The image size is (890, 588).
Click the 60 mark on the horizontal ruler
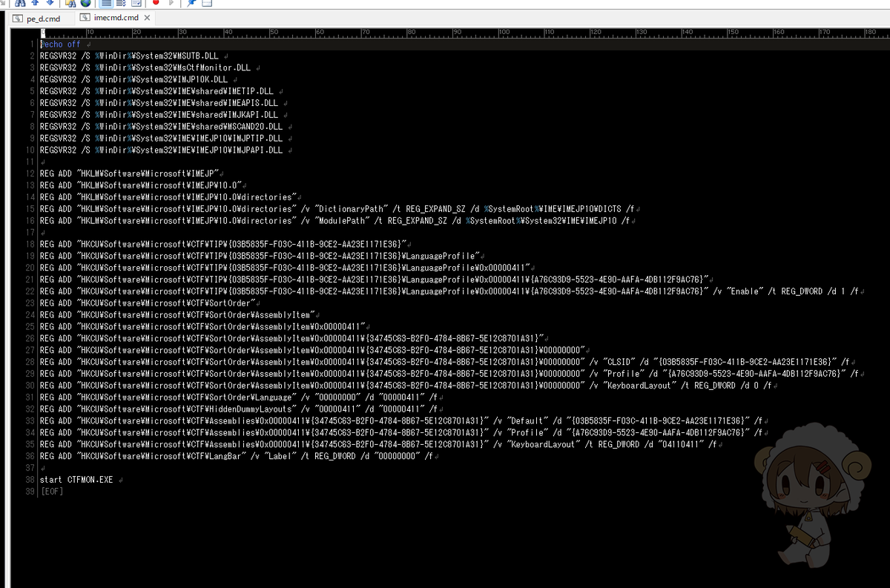[x=319, y=32]
